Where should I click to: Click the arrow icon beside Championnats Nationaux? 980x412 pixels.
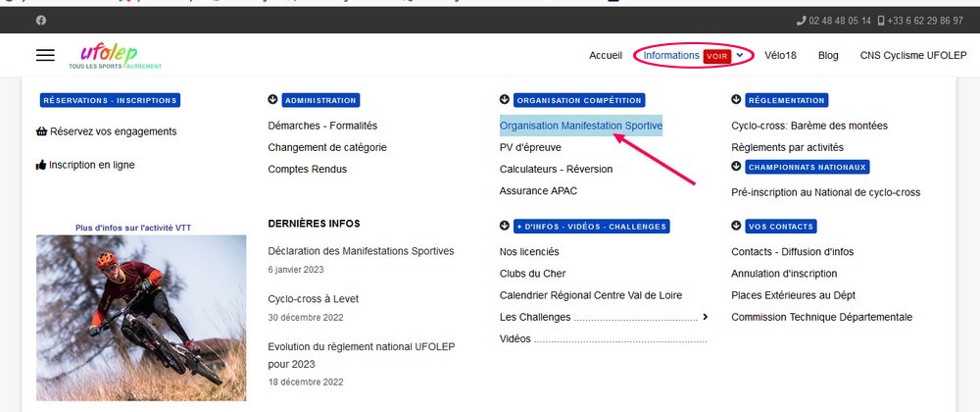coord(736,167)
